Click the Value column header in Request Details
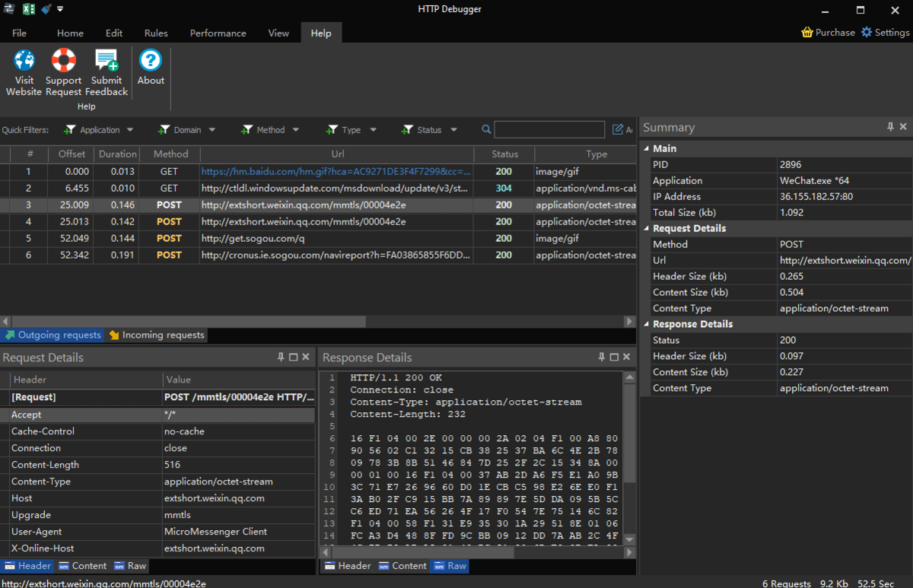 [238, 380]
